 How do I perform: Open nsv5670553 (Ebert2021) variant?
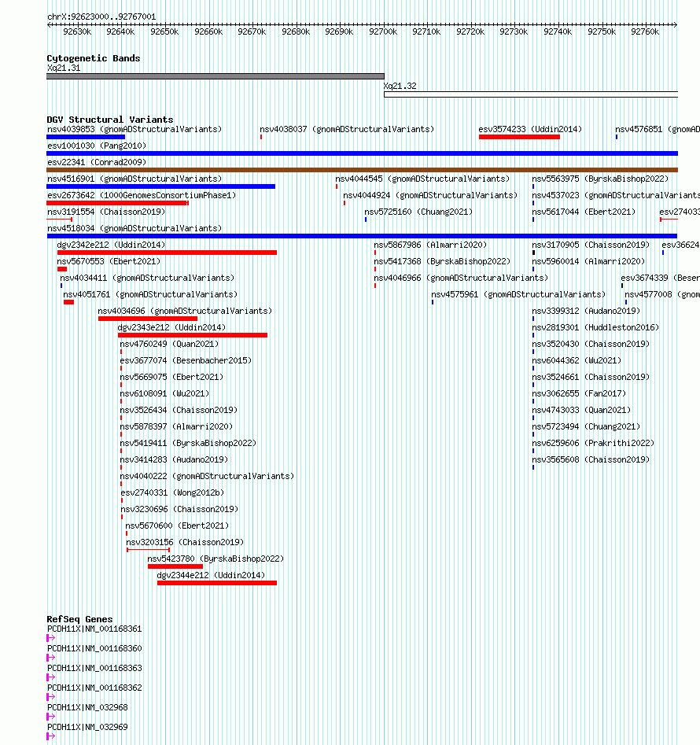109,261
